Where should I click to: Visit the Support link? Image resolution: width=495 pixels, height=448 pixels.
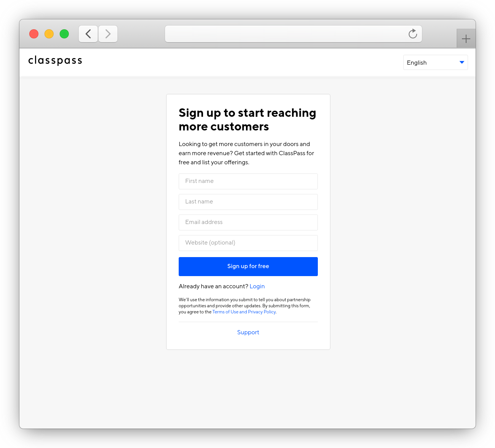click(248, 332)
